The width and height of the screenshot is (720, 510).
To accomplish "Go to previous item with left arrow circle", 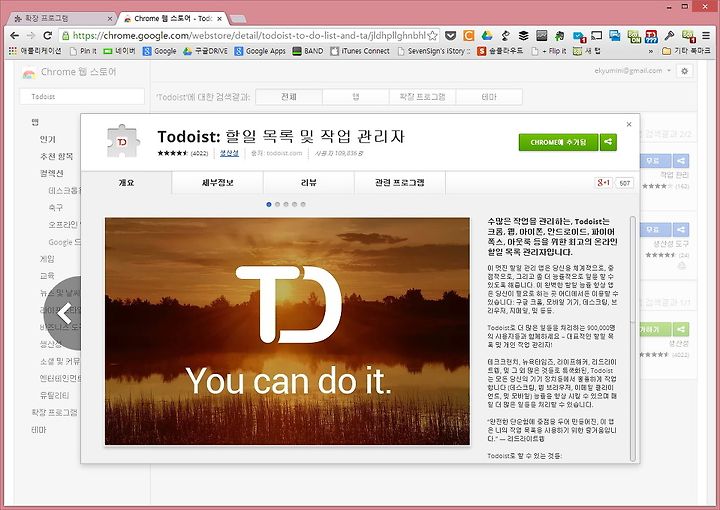I will 64,314.
